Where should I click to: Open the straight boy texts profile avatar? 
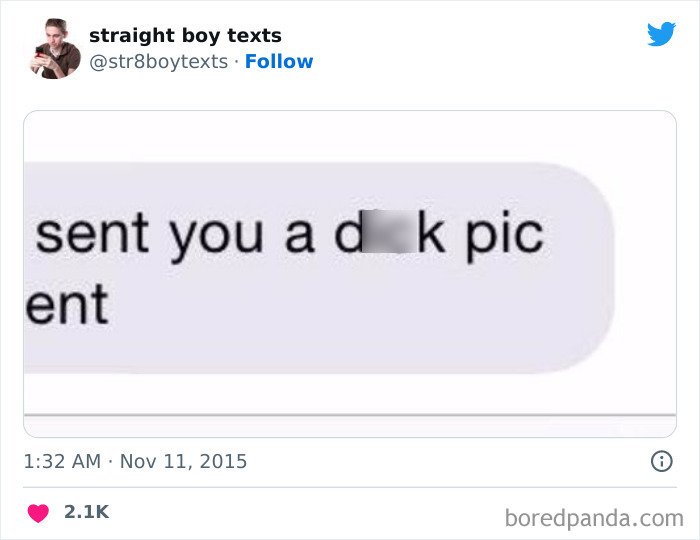coord(54,49)
